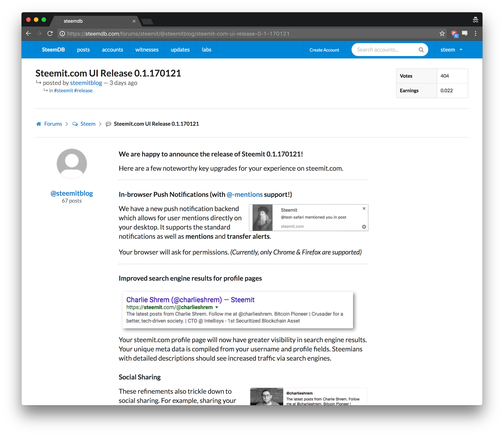
Task: Click the page title Steemit.com UI Release 0.1.170121
Action: [108, 73]
